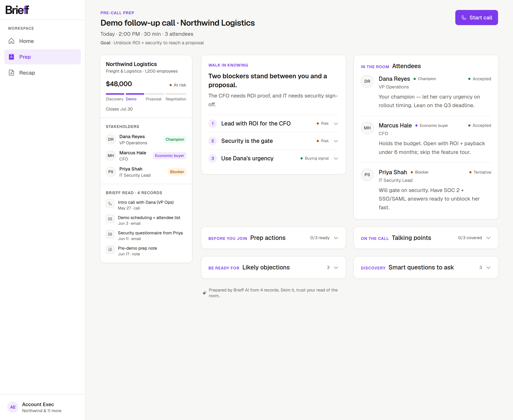The height and width of the screenshot is (420, 513).
Task: Click Marcus Hale name in Attendees
Action: (x=395, y=126)
